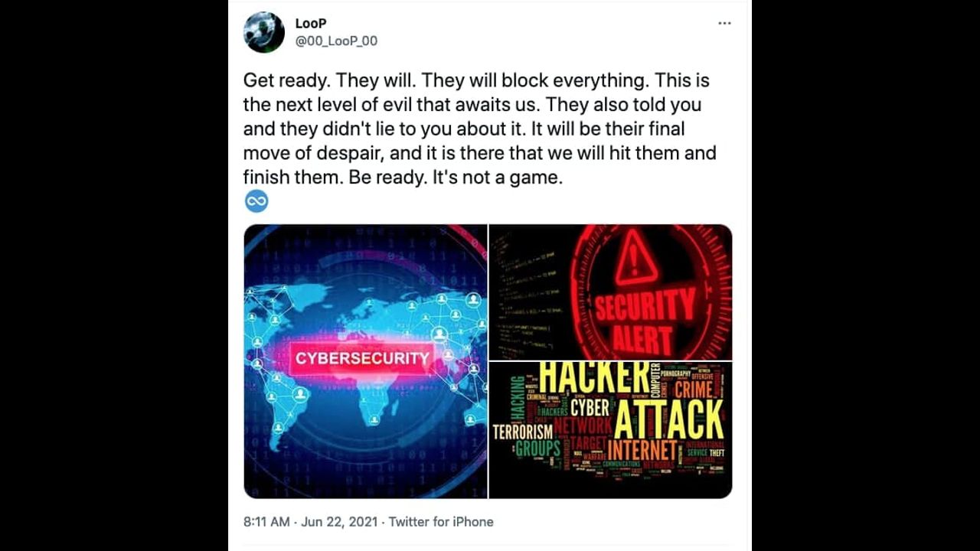This screenshot has width=980, height=551.
Task: Click the SECURITY ALERT red text
Action: (x=644, y=322)
